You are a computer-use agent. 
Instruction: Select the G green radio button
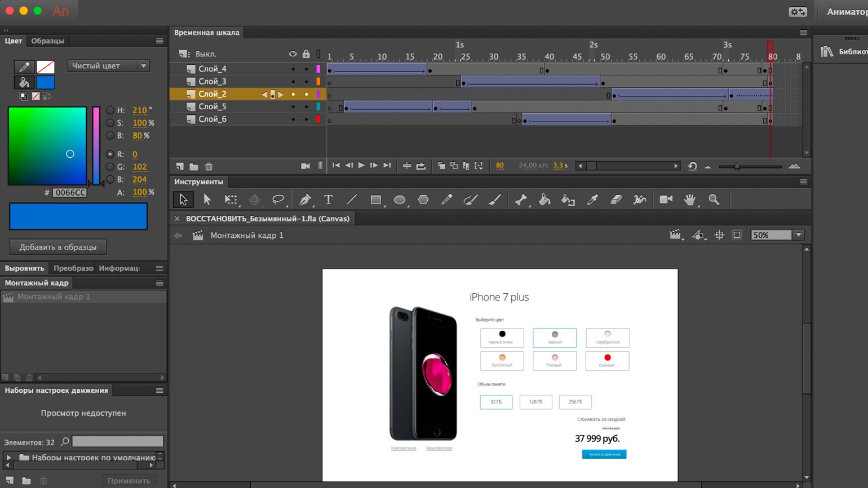pyautogui.click(x=110, y=167)
